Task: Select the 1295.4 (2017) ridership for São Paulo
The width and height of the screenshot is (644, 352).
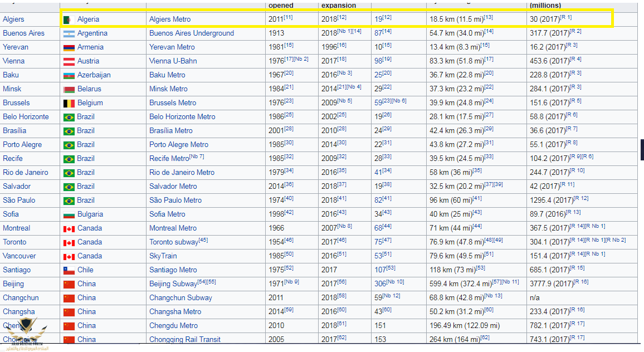Action: pyautogui.click(x=552, y=201)
